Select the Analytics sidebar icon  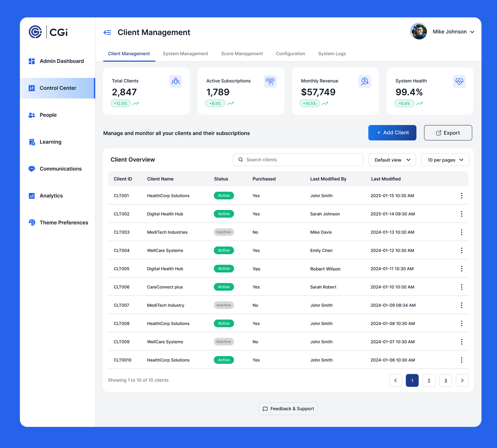coord(32,196)
